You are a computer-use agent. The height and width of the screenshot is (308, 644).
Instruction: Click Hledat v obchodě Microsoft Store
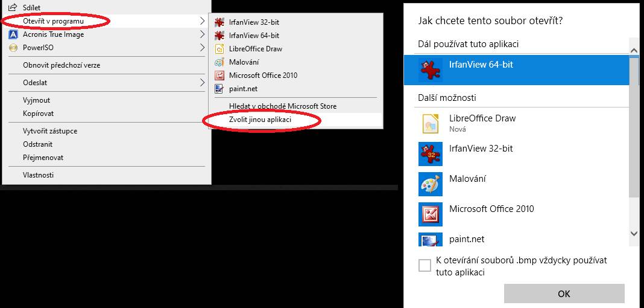(x=295, y=106)
